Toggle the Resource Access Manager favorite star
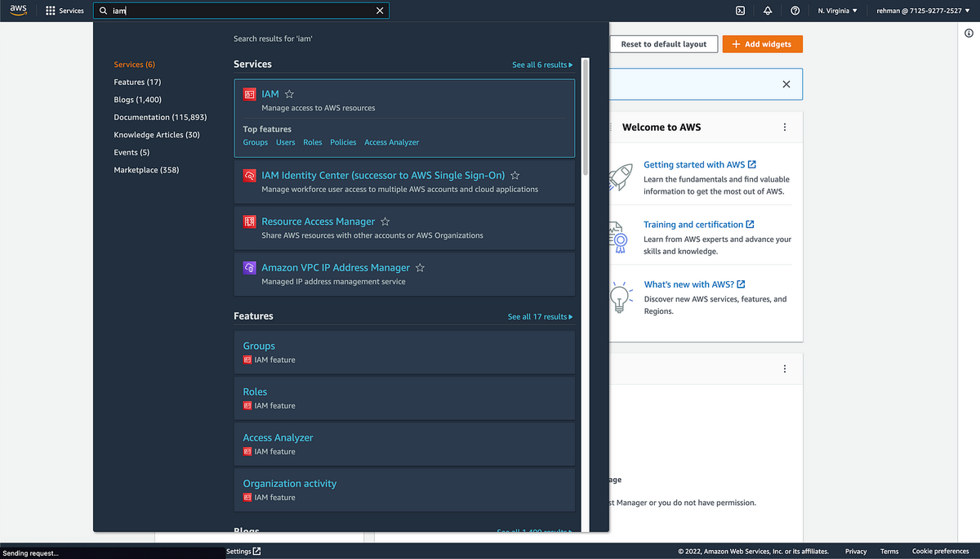Viewport: 980px width, 559px height. 385,221
